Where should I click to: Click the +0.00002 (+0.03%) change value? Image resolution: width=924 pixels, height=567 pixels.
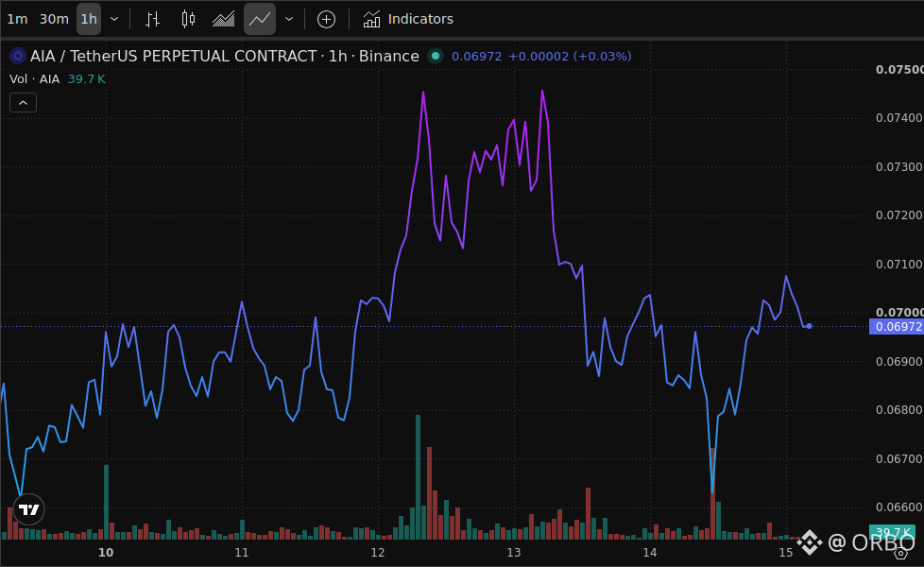coord(570,56)
